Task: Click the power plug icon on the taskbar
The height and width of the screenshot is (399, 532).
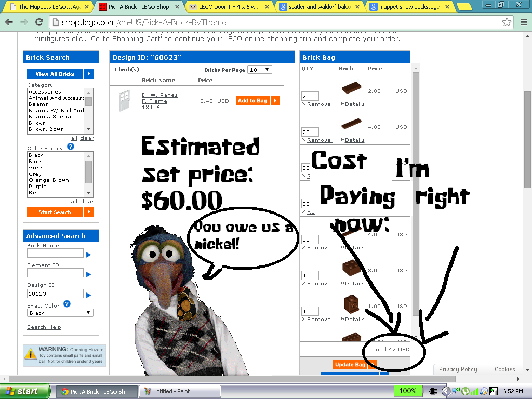Action: (x=433, y=391)
